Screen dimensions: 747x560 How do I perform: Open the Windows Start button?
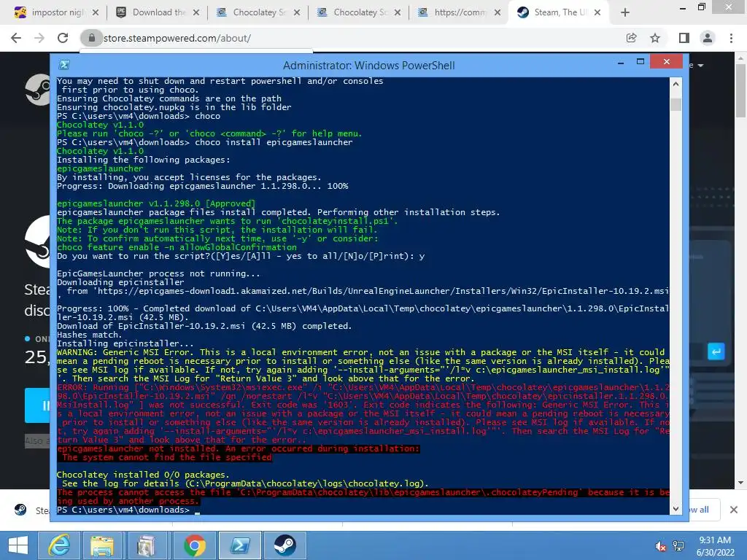tap(18, 545)
